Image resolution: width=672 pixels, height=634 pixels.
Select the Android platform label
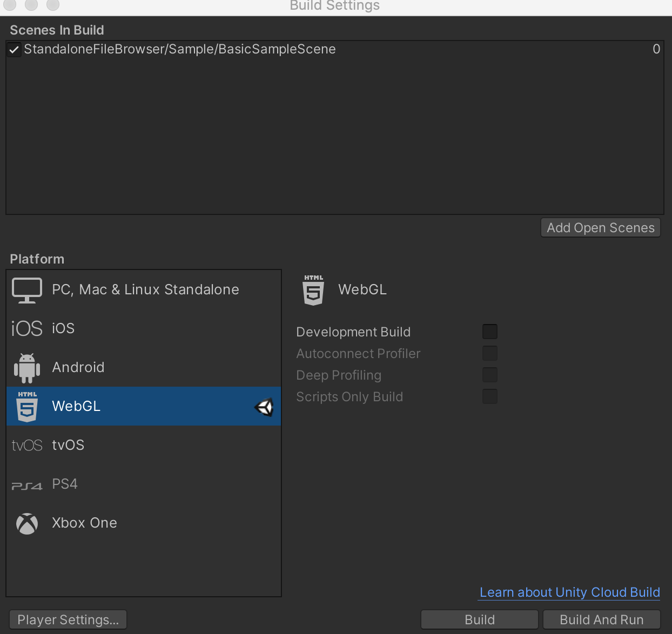coord(78,367)
